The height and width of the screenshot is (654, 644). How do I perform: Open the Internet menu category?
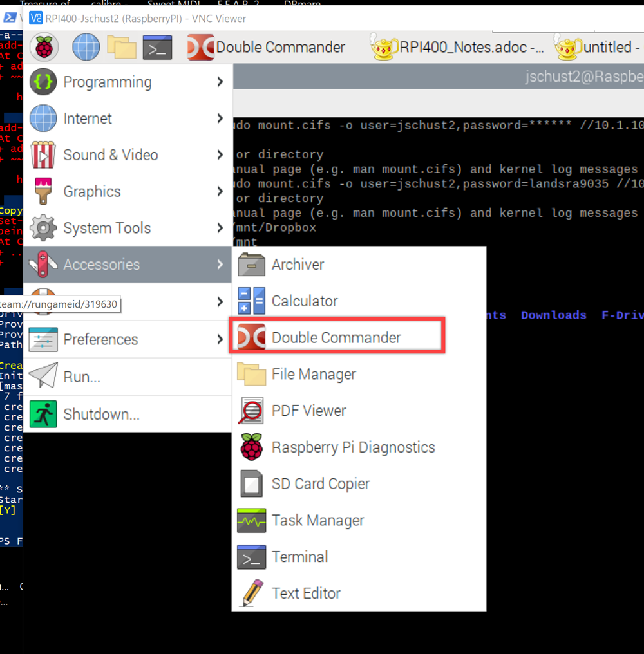tap(128, 118)
